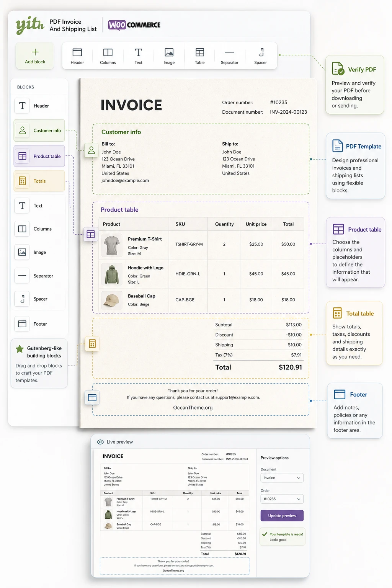The height and width of the screenshot is (588, 392).
Task: Select the Product table block icon in sidebar
Action: point(22,156)
